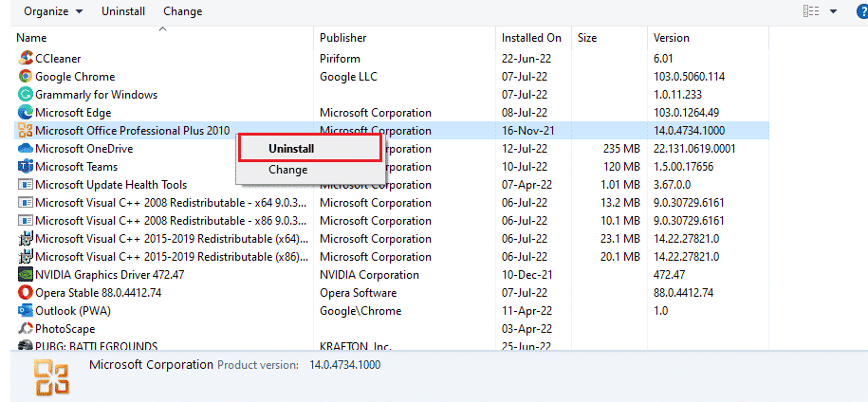
Task: Select the Microsoft Edge icon
Action: coord(26,113)
